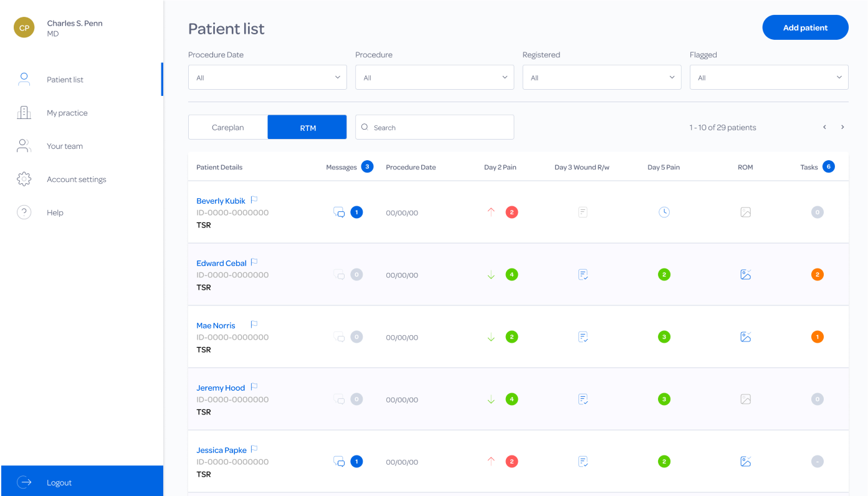The height and width of the screenshot is (496, 868).
Task: Open the Registered filter dropdown
Action: (601, 78)
